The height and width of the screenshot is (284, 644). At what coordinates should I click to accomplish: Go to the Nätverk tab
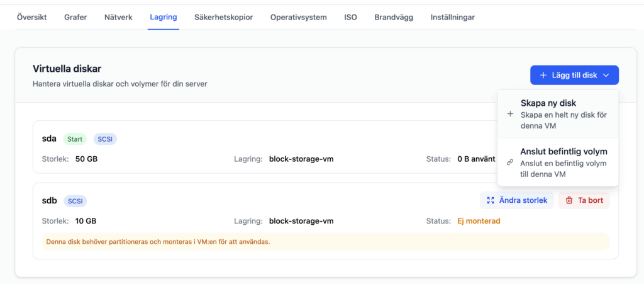coord(118,17)
